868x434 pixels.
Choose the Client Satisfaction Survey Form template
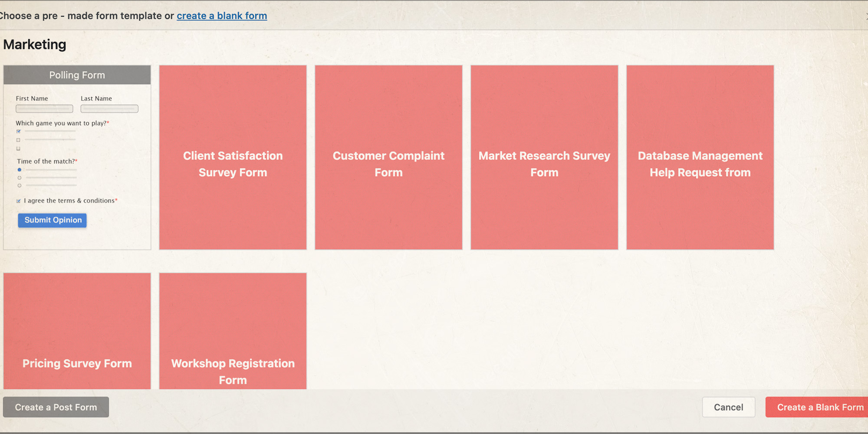click(233, 158)
